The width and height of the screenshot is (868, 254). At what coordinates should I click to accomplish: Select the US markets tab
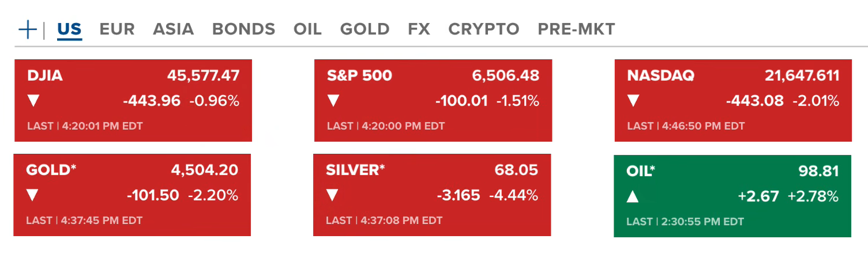coord(69,29)
